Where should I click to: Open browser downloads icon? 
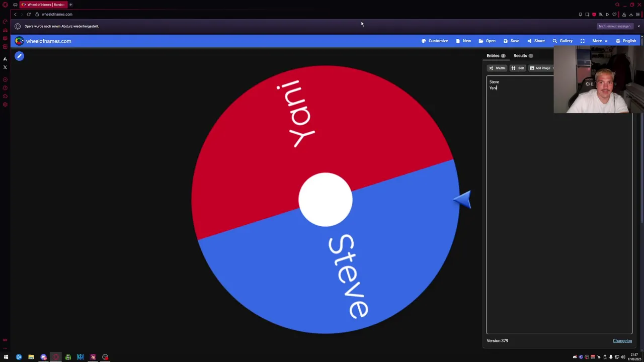631,15
